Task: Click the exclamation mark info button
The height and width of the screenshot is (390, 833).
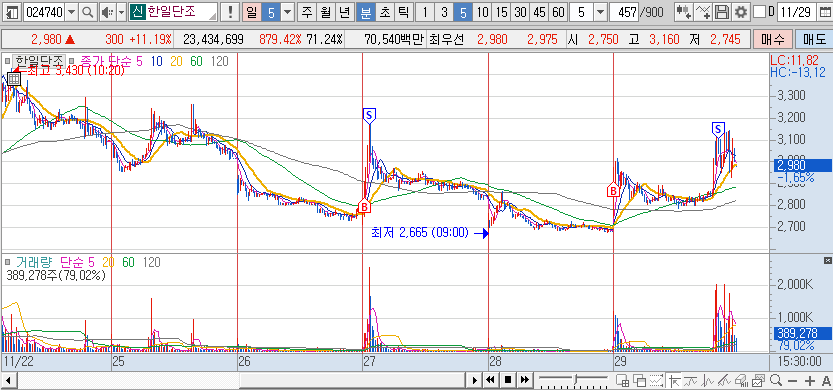Action: [230, 12]
